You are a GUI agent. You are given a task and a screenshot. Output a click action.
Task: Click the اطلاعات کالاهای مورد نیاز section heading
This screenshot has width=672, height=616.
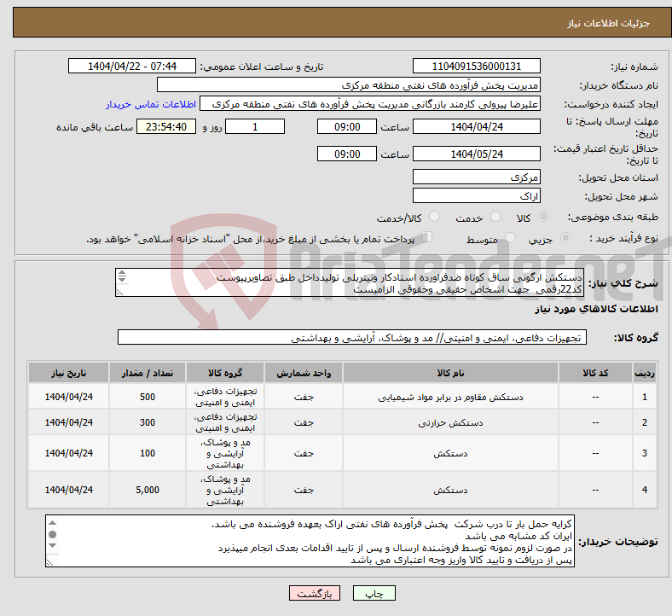tap(596, 309)
